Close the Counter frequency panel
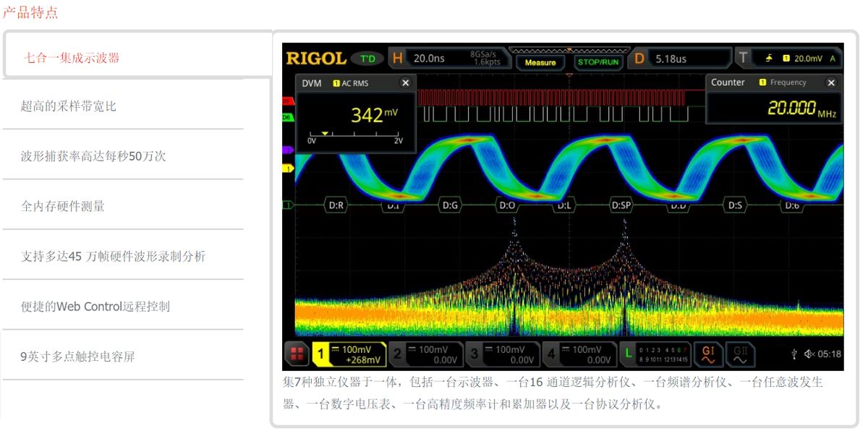The image size is (868, 431). pyautogui.click(x=831, y=82)
